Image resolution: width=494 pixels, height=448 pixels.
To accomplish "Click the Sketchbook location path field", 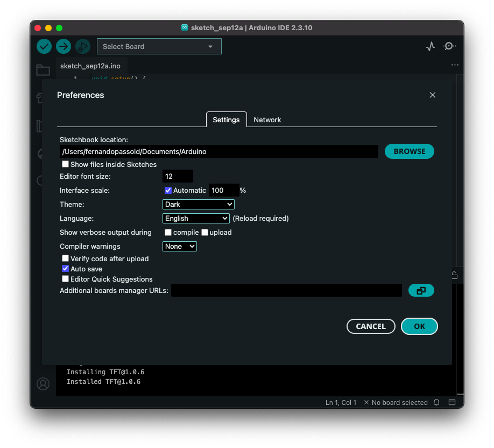I will coord(219,151).
